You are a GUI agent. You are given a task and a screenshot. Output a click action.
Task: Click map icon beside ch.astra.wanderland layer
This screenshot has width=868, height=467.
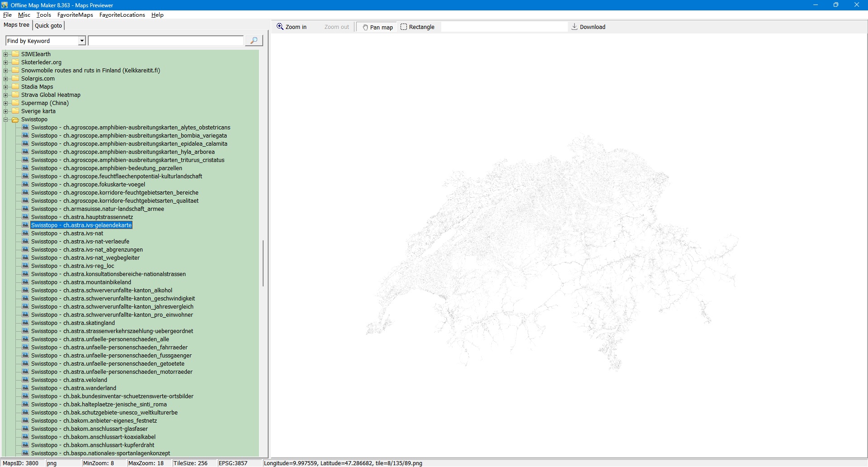(x=25, y=388)
